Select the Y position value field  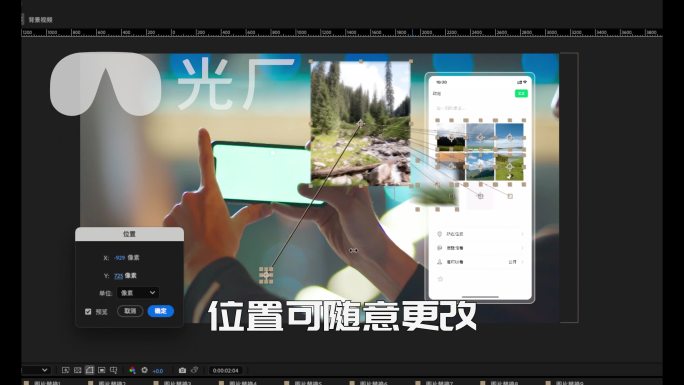118,276
